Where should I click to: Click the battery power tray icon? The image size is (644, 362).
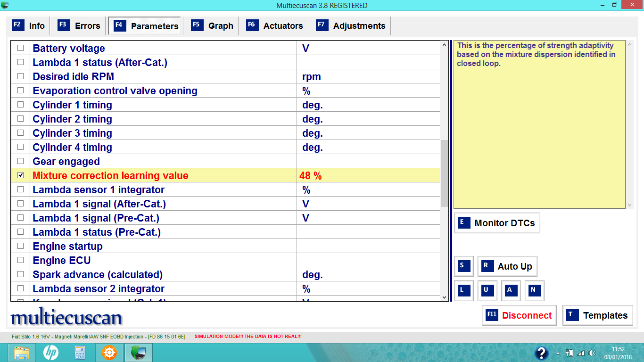pyautogui.click(x=569, y=353)
